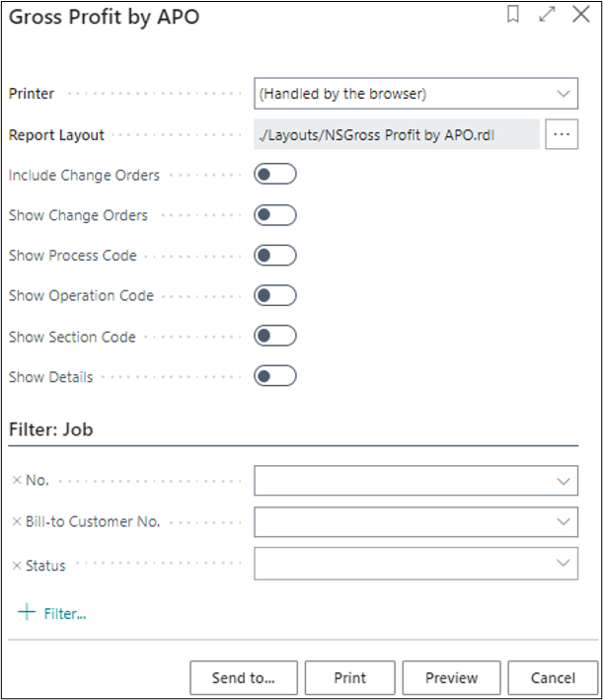The height and width of the screenshot is (700, 603).
Task: Open the Printer dropdown list
Action: click(x=564, y=94)
